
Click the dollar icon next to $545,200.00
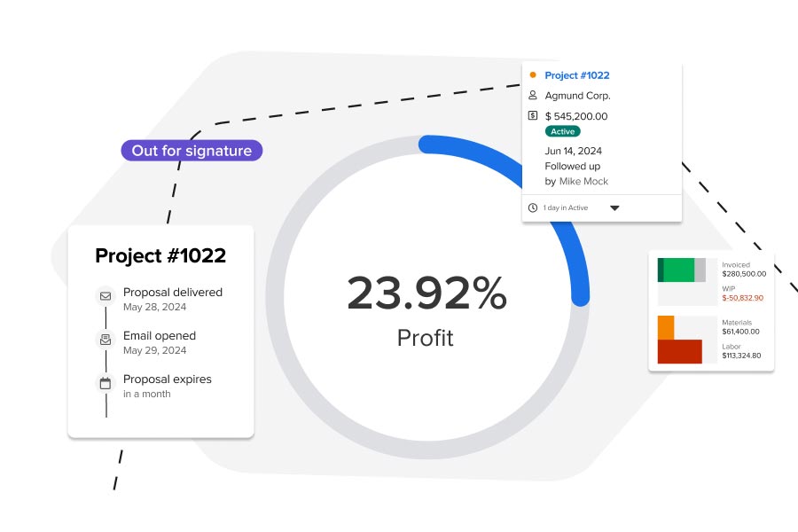pyautogui.click(x=532, y=115)
